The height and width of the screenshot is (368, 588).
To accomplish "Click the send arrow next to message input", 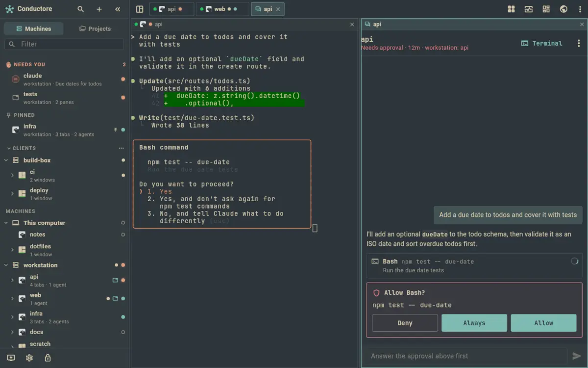I will 576,356.
